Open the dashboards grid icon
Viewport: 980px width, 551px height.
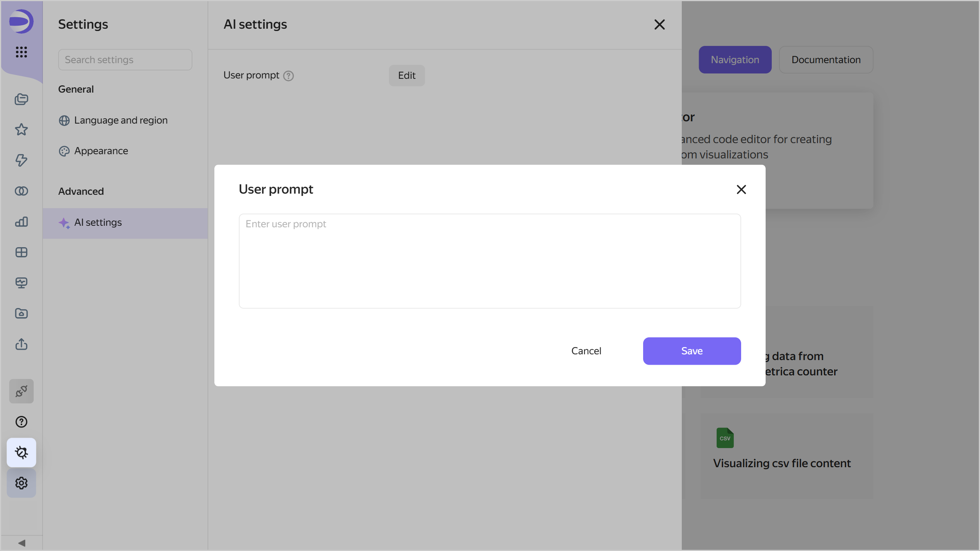21,252
